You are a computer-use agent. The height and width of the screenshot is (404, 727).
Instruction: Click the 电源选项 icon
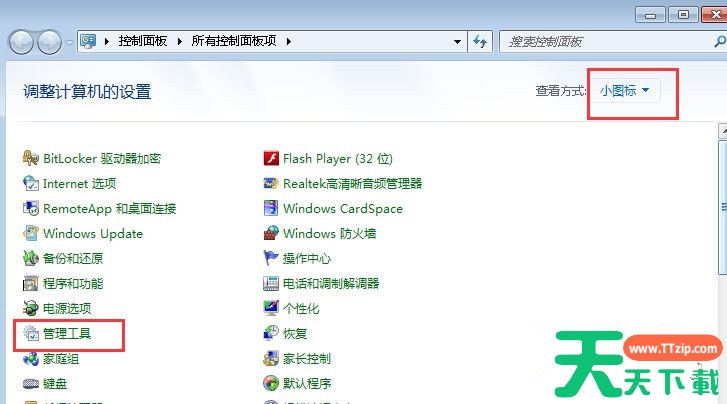coord(31,309)
